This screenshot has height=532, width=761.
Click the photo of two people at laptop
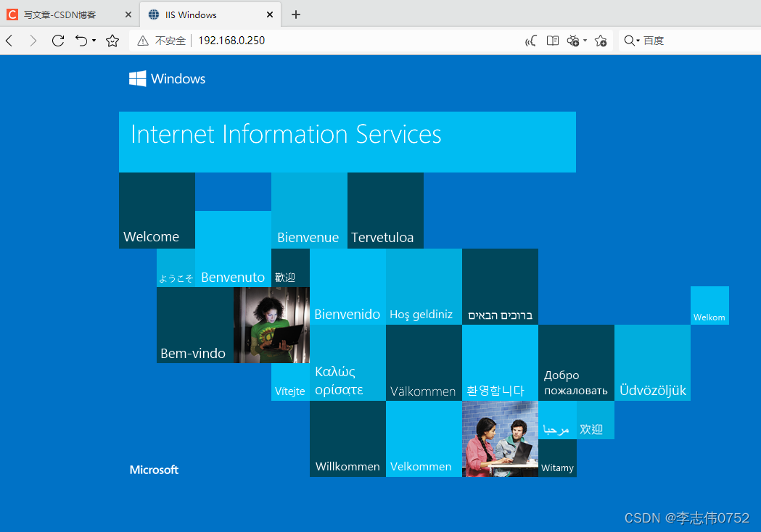pyautogui.click(x=500, y=439)
